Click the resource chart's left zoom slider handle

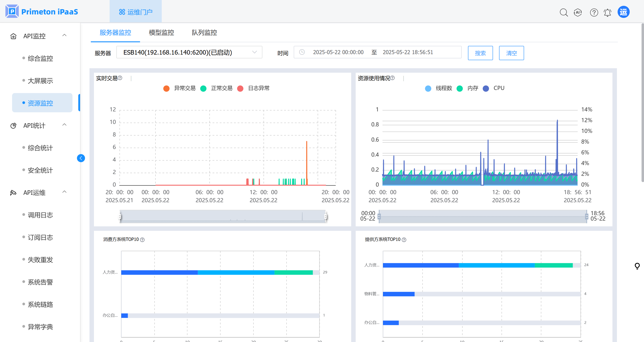(x=379, y=216)
